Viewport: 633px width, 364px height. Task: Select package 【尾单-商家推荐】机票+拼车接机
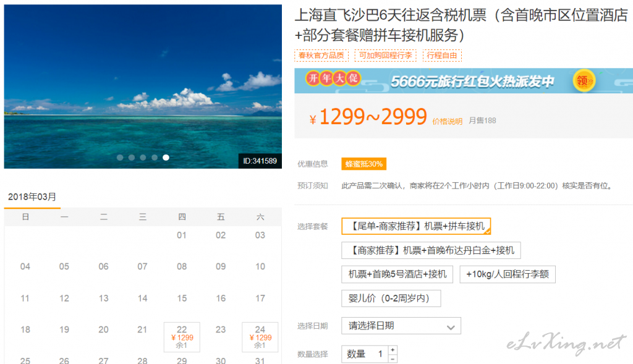pos(416,226)
